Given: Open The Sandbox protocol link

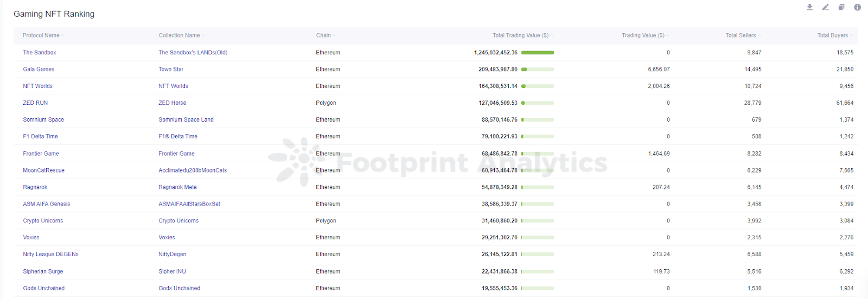Looking at the screenshot, I should [40, 53].
